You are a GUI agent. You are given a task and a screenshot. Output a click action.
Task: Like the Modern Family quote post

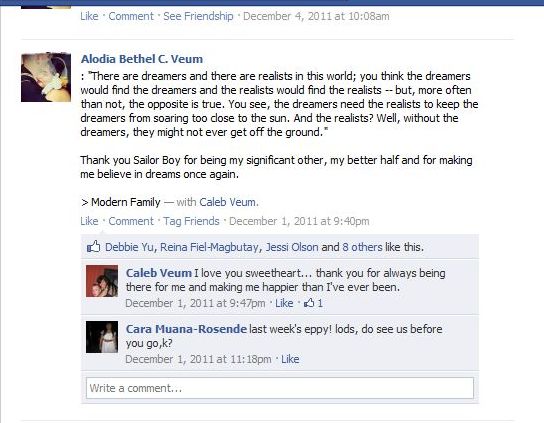[89, 221]
